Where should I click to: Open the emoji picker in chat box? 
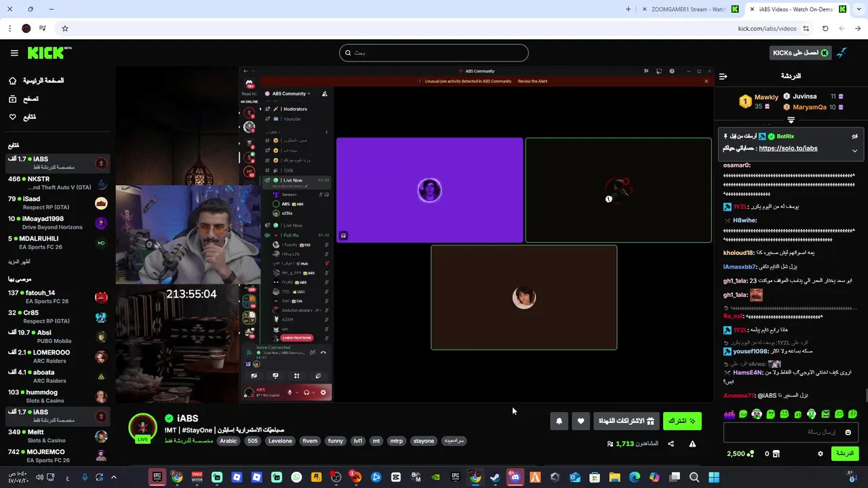848,432
